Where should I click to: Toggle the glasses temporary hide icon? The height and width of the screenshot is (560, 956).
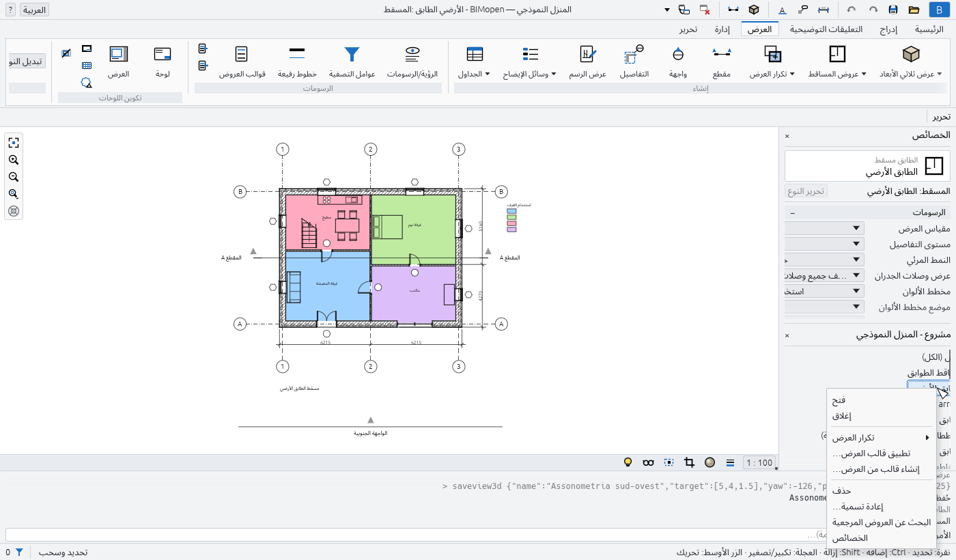tap(649, 462)
